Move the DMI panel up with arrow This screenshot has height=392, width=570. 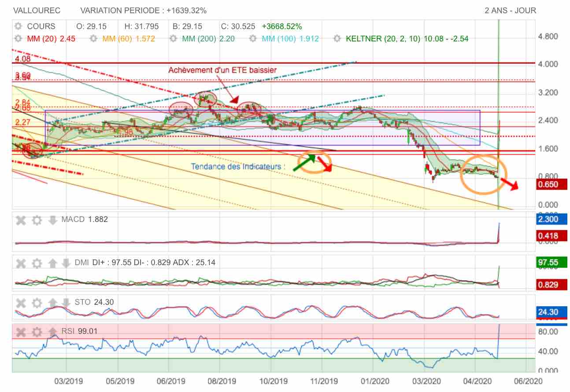point(52,263)
